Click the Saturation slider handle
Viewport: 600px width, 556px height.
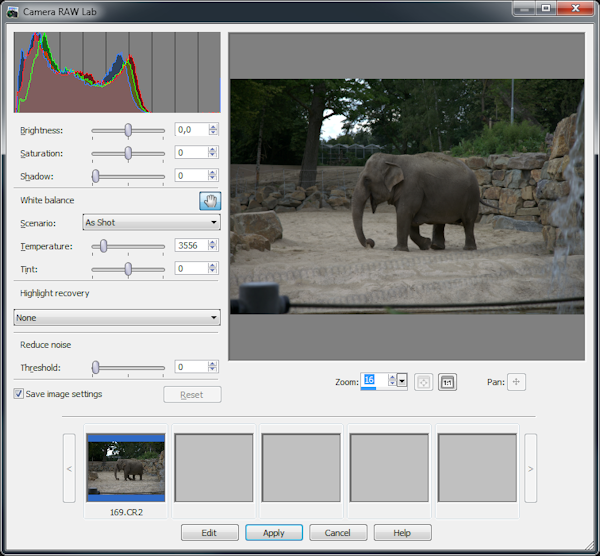pyautogui.click(x=128, y=153)
